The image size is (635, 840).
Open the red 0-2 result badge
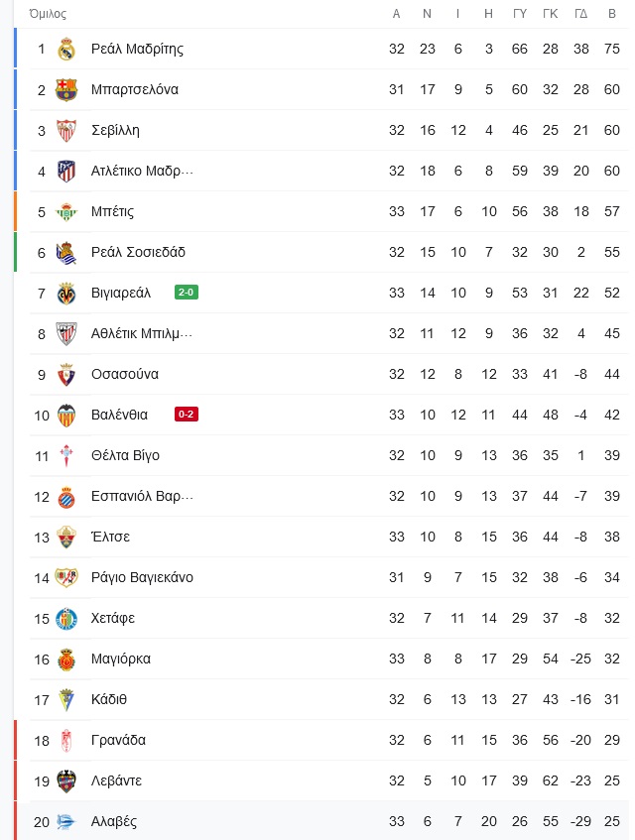pos(187,415)
